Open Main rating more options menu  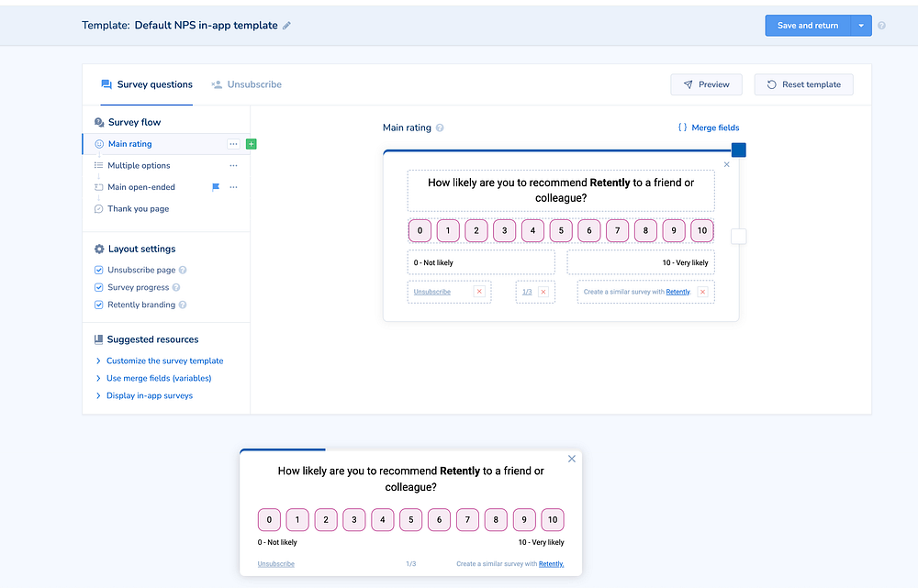233,144
